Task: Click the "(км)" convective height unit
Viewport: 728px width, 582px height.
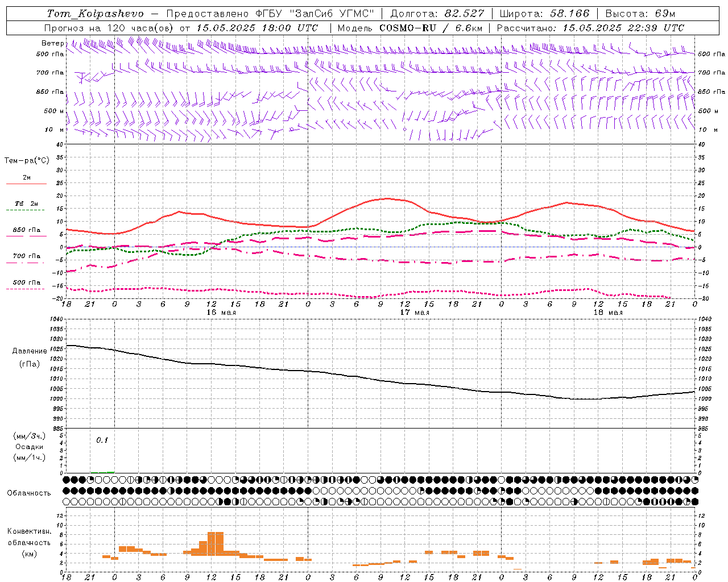Action: (30, 554)
